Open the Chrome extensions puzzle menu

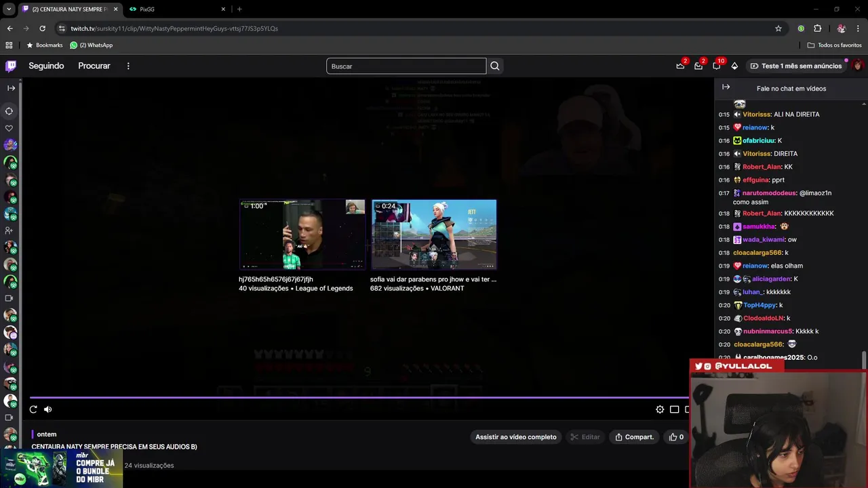pyautogui.click(x=817, y=28)
